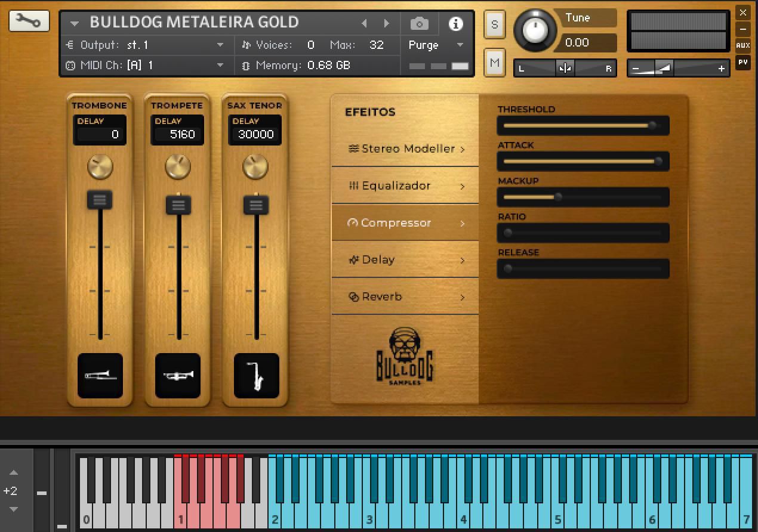Go to the previous instrument using left arrow
This screenshot has height=532, width=758.
pos(364,24)
